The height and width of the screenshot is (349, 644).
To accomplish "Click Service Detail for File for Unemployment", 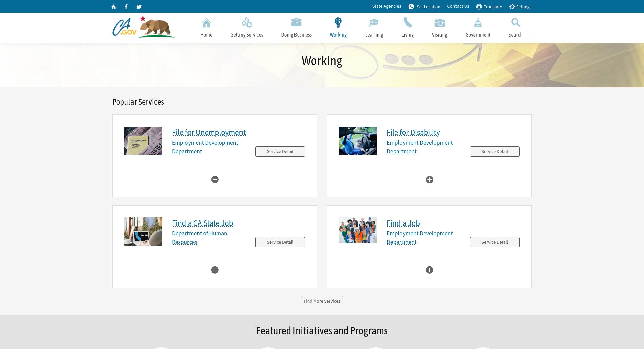I will [280, 152].
